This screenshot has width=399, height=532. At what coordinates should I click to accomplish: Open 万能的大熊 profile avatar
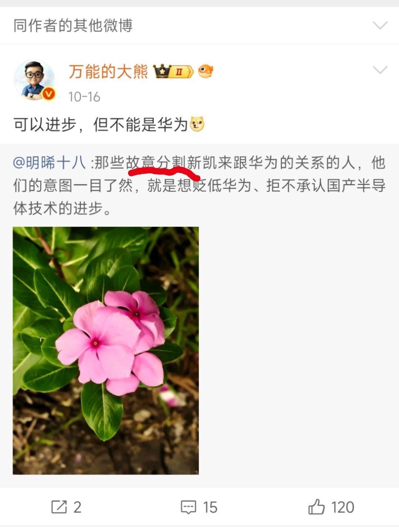pyautogui.click(x=34, y=80)
